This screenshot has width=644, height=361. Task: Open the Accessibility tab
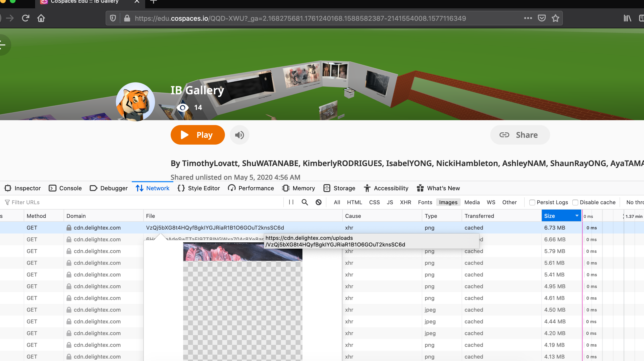click(x=386, y=188)
